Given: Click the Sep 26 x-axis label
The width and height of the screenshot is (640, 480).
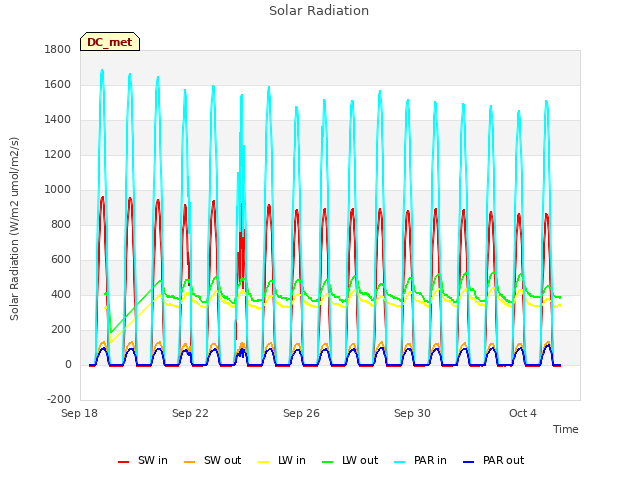Looking at the screenshot, I should (301, 413).
